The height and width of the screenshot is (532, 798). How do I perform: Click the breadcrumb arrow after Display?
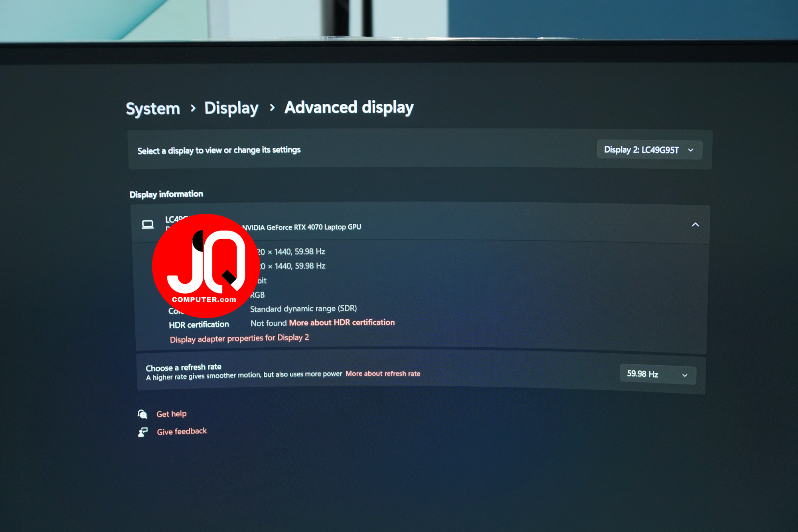click(x=272, y=108)
